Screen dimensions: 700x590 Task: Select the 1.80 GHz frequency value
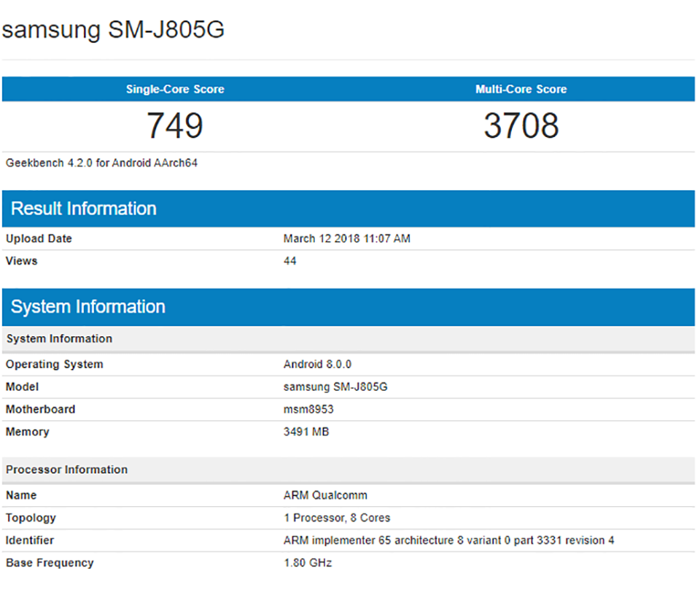pyautogui.click(x=308, y=563)
